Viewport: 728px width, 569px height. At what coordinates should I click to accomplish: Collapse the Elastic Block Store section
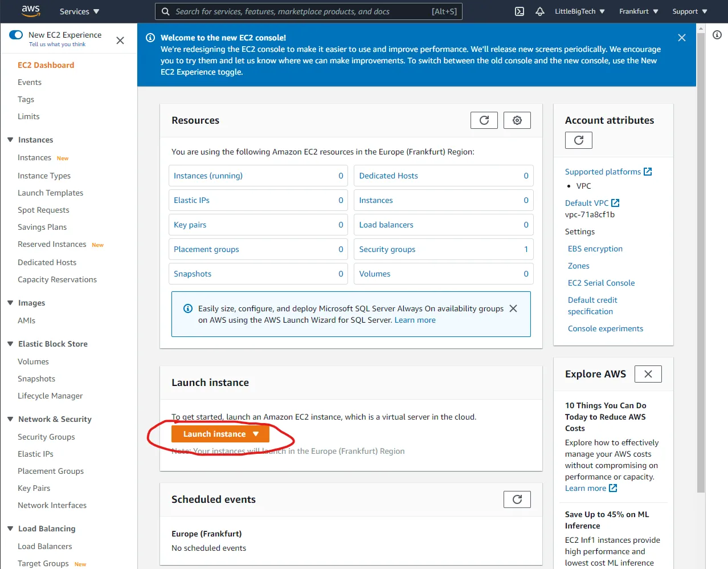coord(10,344)
